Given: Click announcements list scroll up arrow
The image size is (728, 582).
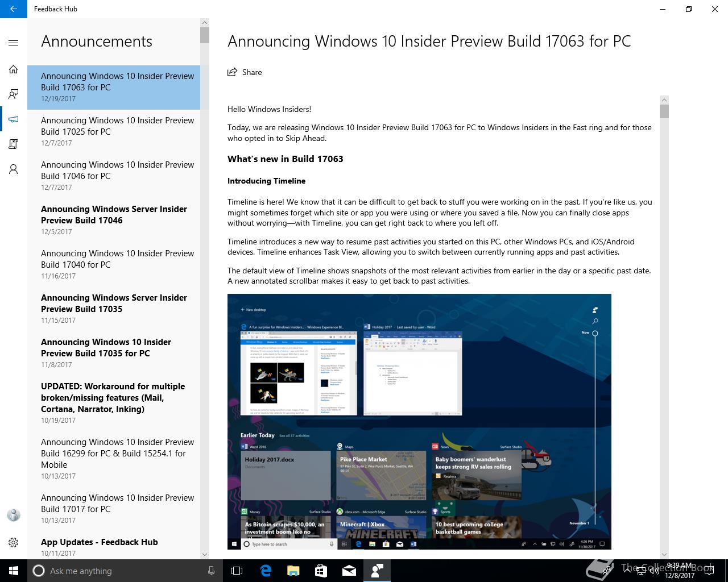Looking at the screenshot, I should [x=205, y=23].
